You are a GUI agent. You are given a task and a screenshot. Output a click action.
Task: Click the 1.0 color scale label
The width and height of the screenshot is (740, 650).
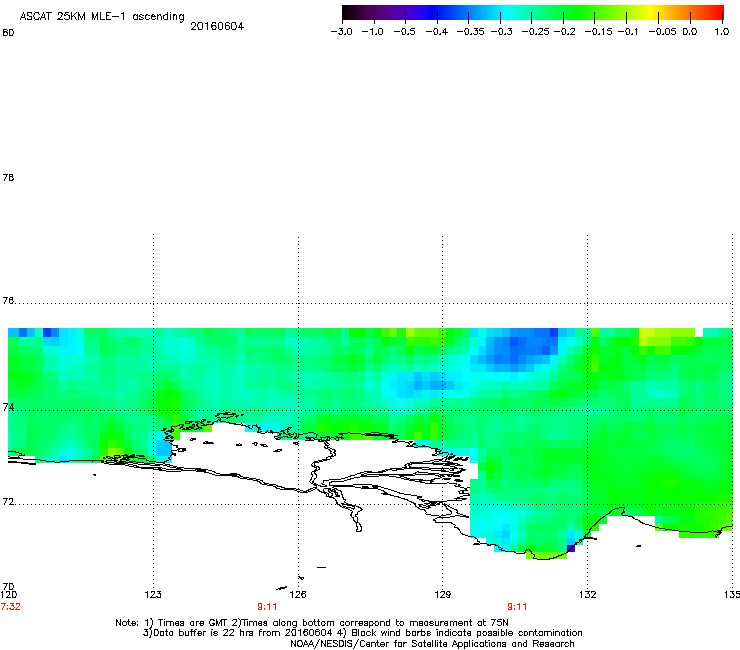[722, 32]
